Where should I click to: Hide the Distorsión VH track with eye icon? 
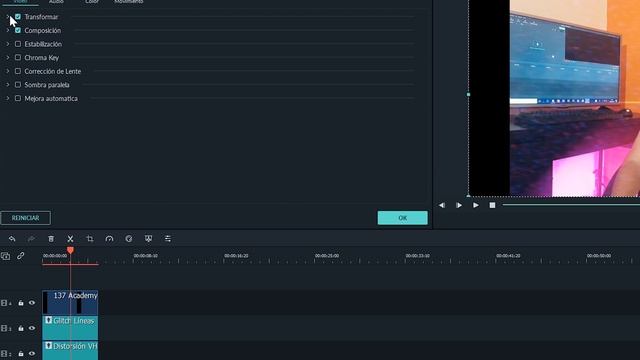click(x=32, y=353)
